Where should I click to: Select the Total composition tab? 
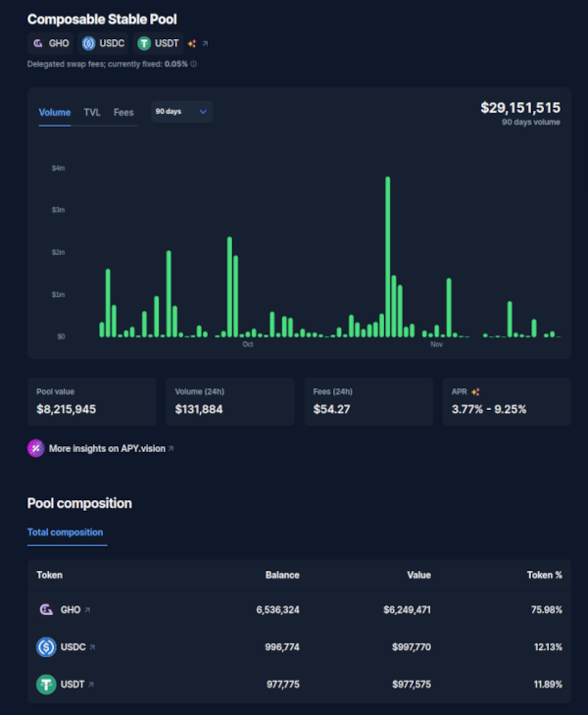point(65,533)
